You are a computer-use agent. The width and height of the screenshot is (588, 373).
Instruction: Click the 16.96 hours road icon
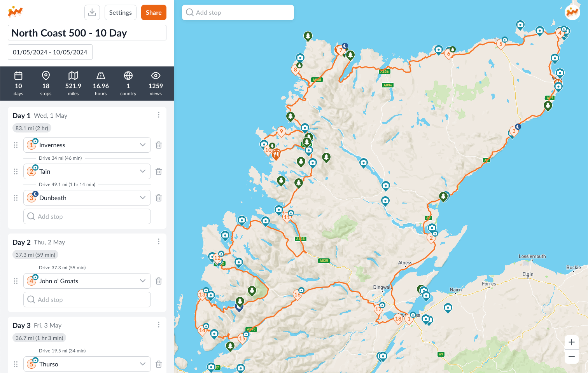point(101,75)
